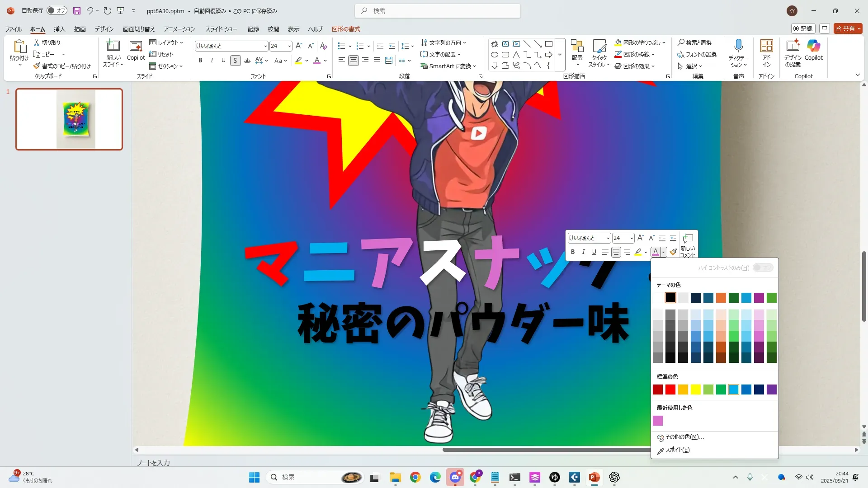
Task: Click the SmartArt conversion icon
Action: 424,66
